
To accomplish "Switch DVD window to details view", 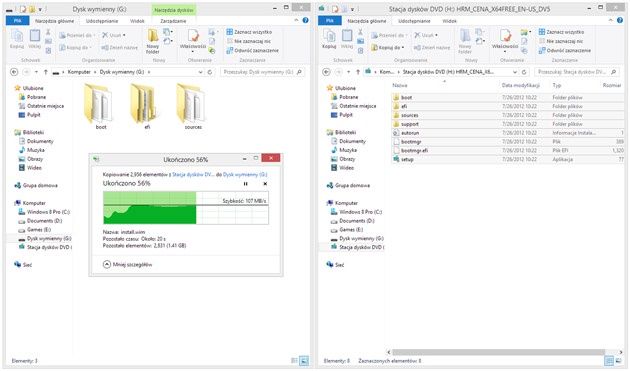I will point(609,361).
